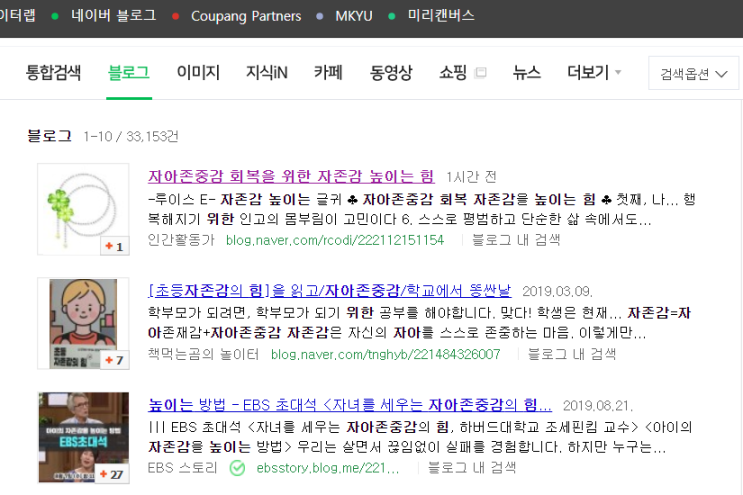Open the MKYU bookmark

click(353, 16)
